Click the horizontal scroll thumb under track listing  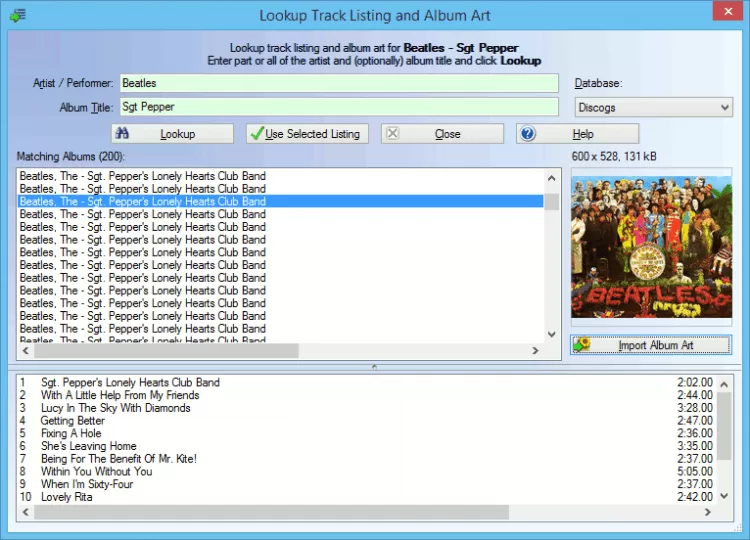click(272, 512)
